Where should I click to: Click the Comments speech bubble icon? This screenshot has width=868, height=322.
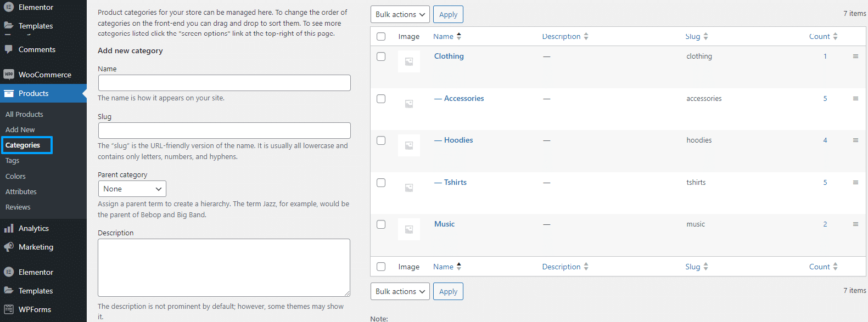tap(9, 49)
